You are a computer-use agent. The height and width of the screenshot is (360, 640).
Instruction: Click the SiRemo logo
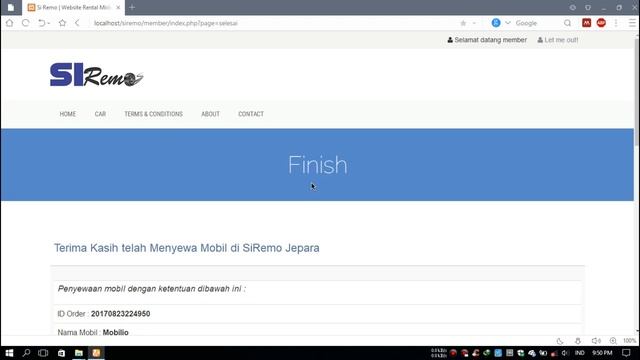coord(96,75)
